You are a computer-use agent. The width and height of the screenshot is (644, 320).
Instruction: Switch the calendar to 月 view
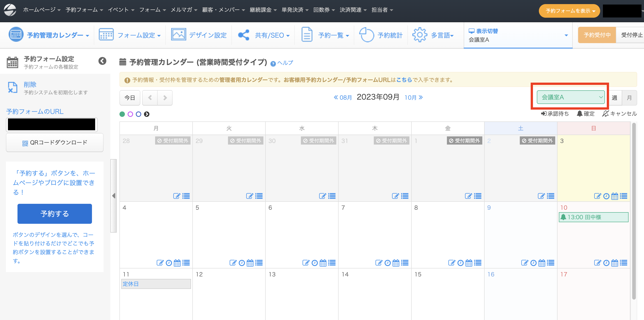click(x=629, y=98)
